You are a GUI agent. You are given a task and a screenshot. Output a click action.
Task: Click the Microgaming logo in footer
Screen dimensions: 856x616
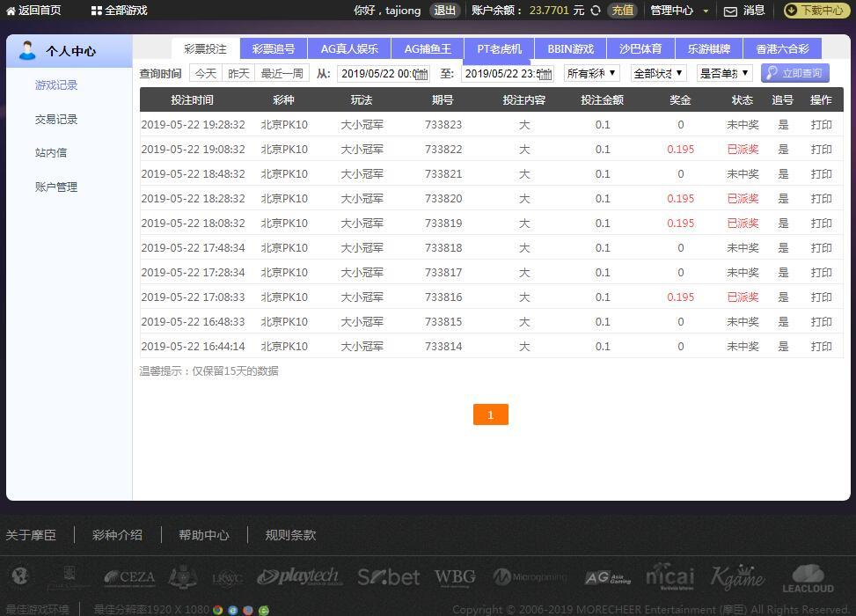click(x=530, y=576)
